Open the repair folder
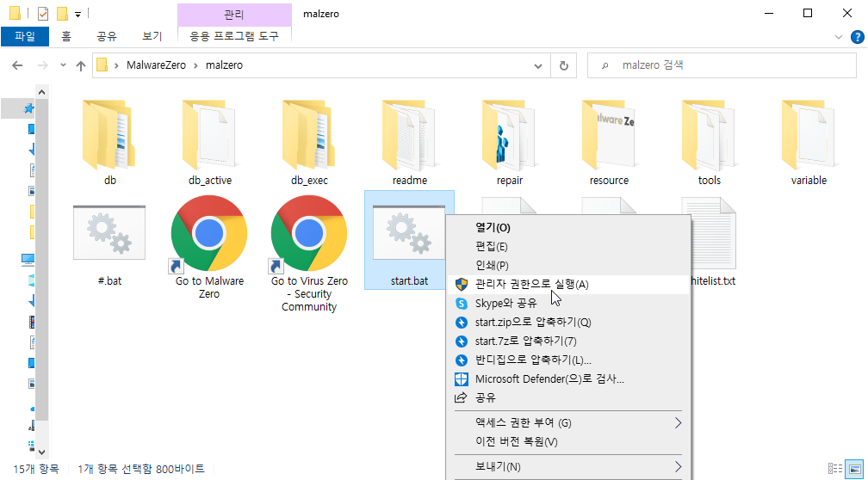868x480 pixels. pyautogui.click(x=509, y=136)
